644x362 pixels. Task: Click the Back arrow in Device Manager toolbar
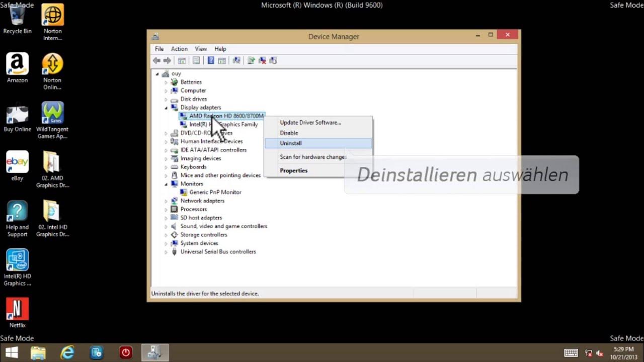click(156, 61)
